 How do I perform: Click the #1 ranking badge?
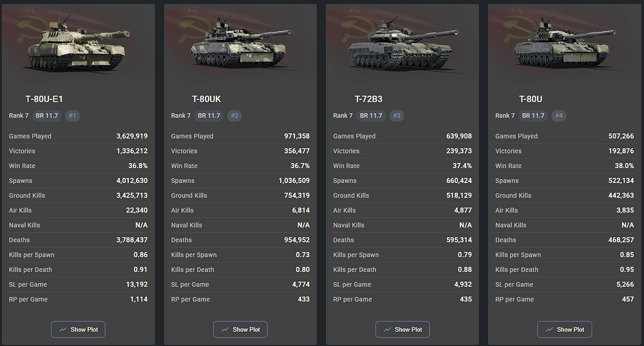coord(72,116)
